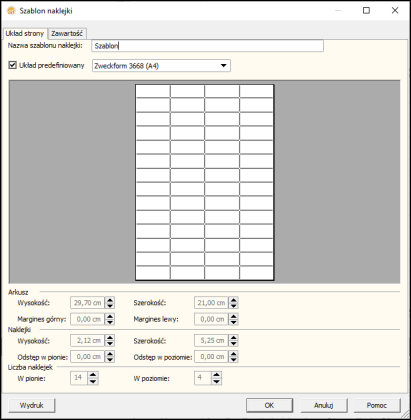Increase Naklejki Wysokość spinner value
411x420 pixels.
click(x=109, y=337)
